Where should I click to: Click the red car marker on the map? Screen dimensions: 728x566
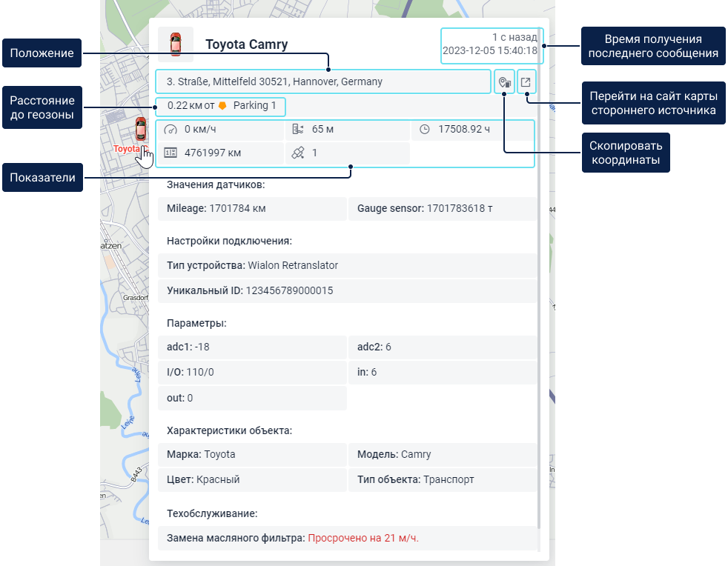click(141, 129)
